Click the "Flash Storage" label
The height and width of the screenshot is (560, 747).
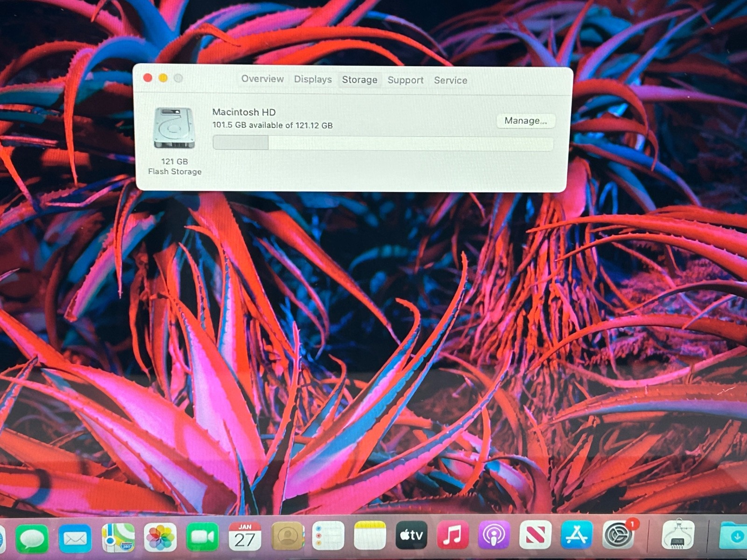coord(175,172)
